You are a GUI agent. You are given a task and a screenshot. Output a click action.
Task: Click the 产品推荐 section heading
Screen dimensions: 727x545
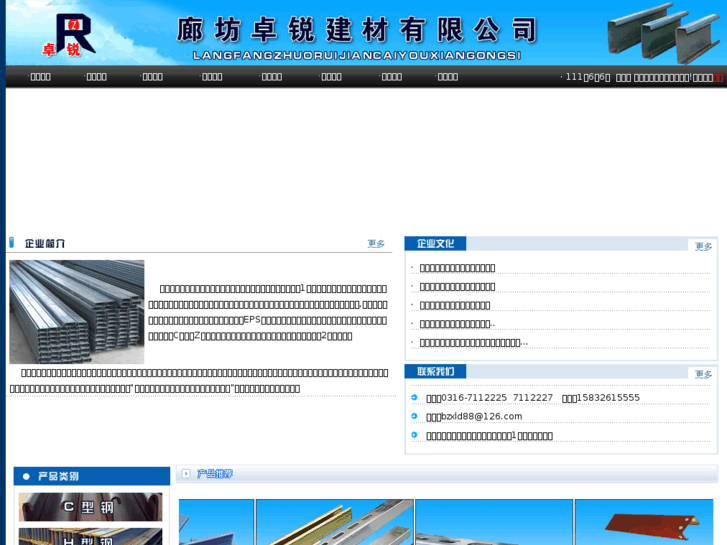(x=215, y=474)
